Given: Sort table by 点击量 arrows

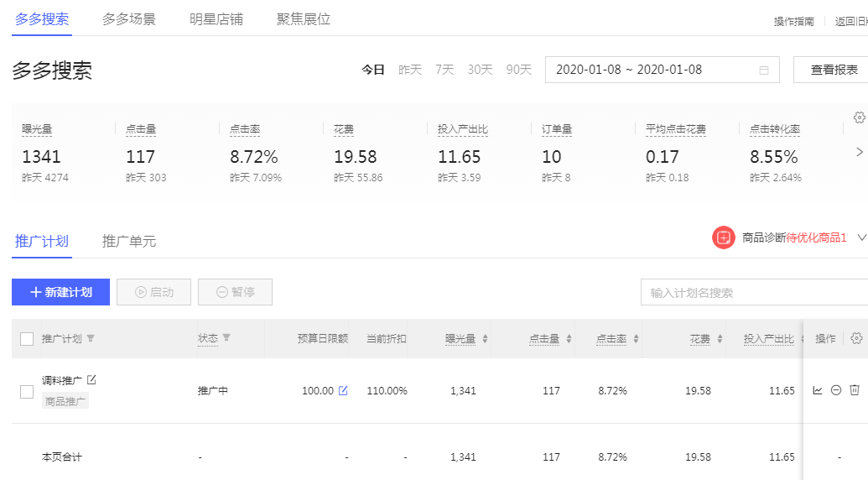Looking at the screenshot, I should click(569, 339).
